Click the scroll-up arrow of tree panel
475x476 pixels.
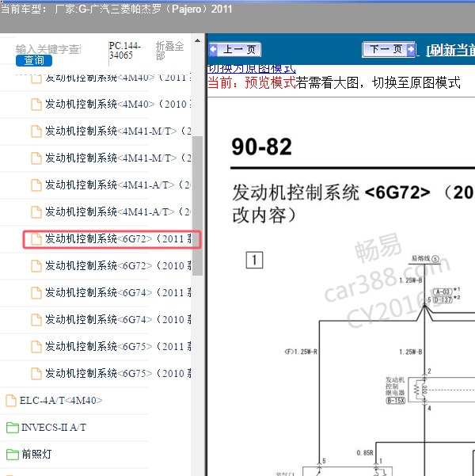pyautogui.click(x=198, y=40)
